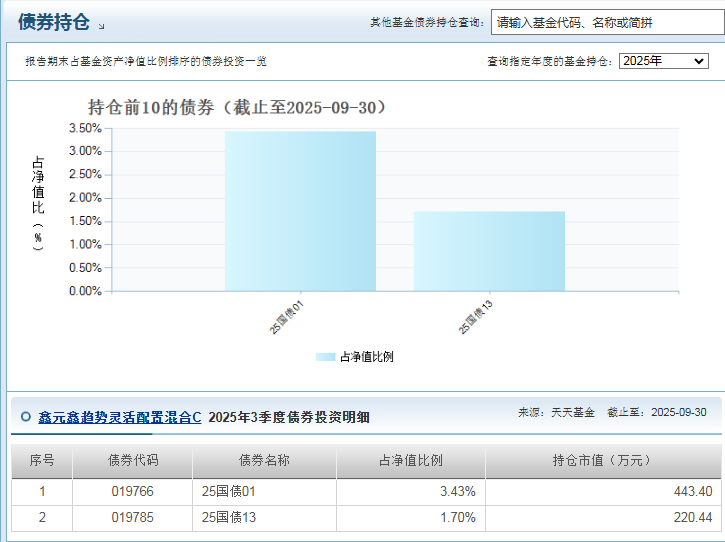The width and height of the screenshot is (725, 542).
Task: Click the 债券持仓 page heading
Action: tap(54, 22)
